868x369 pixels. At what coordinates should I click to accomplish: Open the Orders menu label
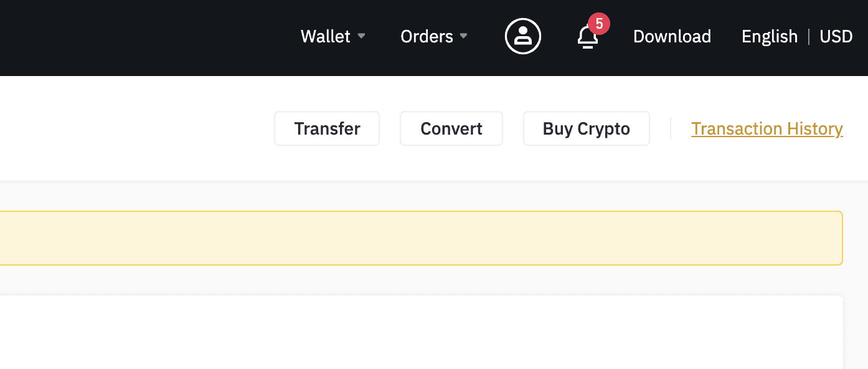point(427,36)
